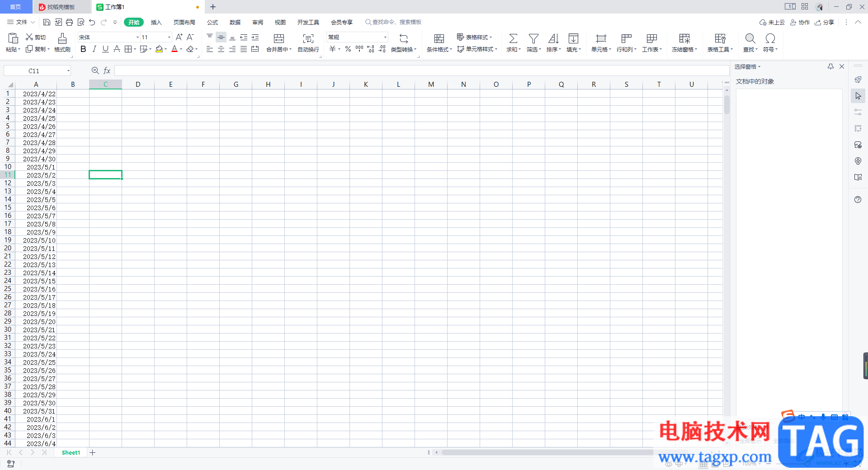Viewport: 868px width, 470px height.
Task: Open Table Tools 表格工具
Action: pyautogui.click(x=720, y=43)
